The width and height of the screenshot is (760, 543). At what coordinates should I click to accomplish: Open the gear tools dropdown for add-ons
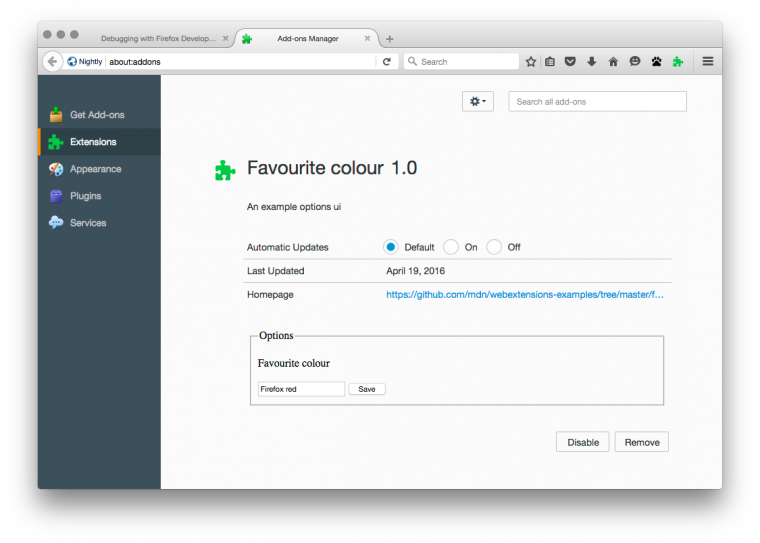point(478,101)
